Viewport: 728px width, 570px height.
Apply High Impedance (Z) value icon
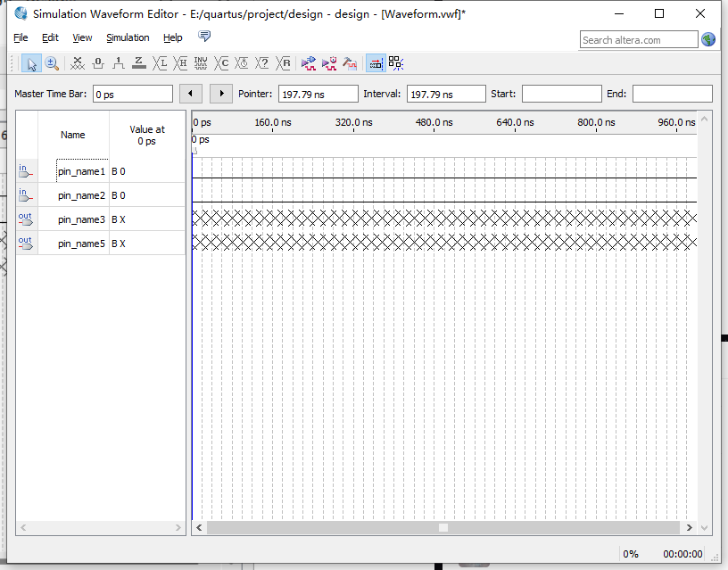pyautogui.click(x=139, y=63)
